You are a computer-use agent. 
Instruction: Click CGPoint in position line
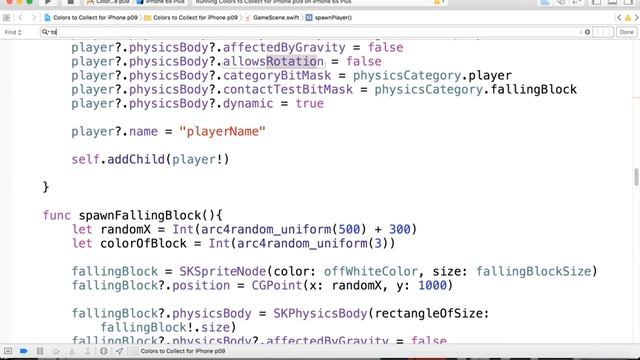pos(277,285)
